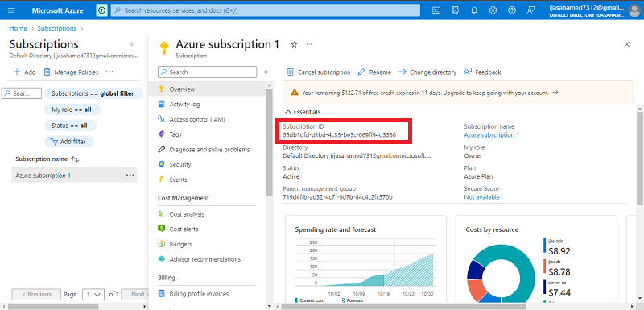Click the upgrade arrow icon beside search
This screenshot has width=644, height=310.
click(101, 10)
